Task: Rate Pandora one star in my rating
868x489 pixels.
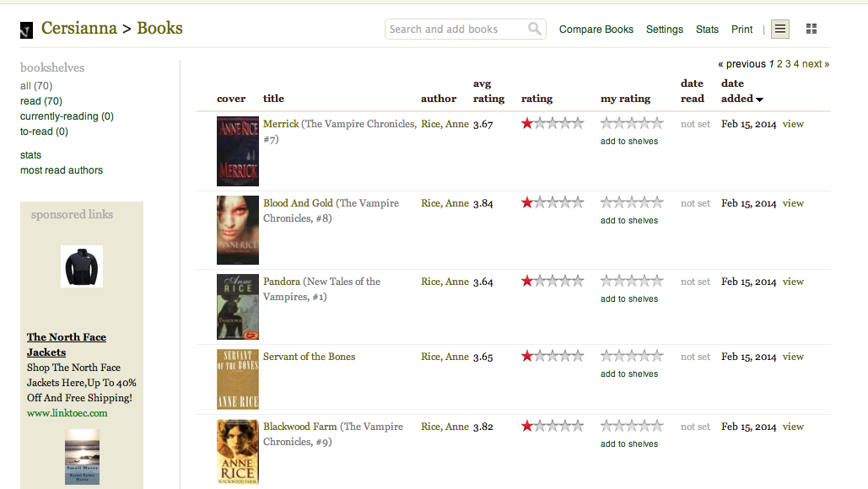Action: pos(607,281)
